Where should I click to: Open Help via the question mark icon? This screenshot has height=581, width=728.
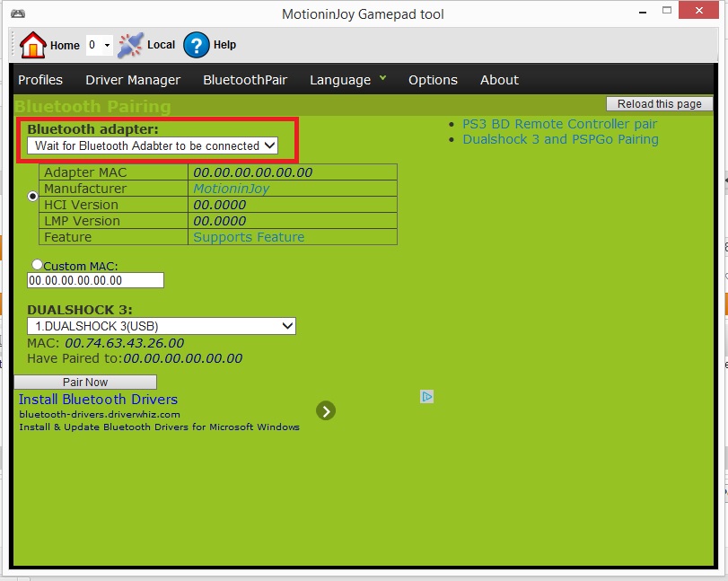point(197,45)
